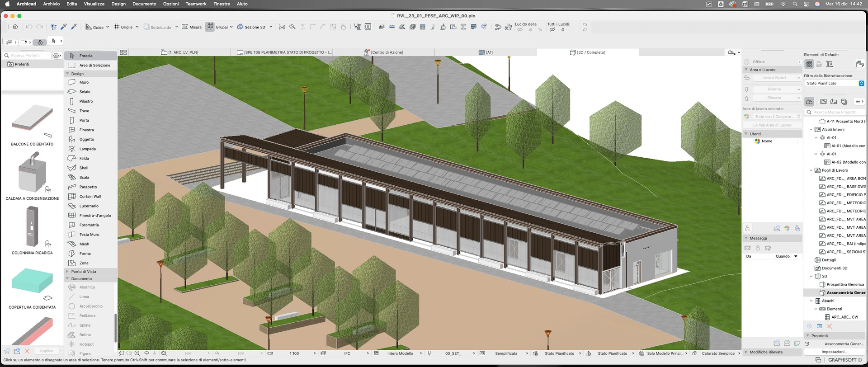Image resolution: width=868 pixels, height=367 pixels.
Task: Click the Ricerca Mappa Progetto search field
Action: click(x=837, y=112)
